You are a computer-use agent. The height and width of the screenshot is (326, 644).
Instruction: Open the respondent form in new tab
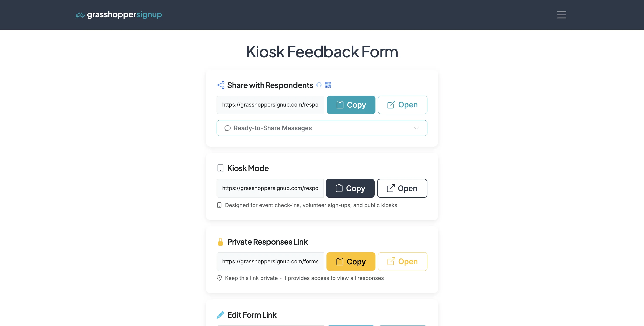(402, 105)
